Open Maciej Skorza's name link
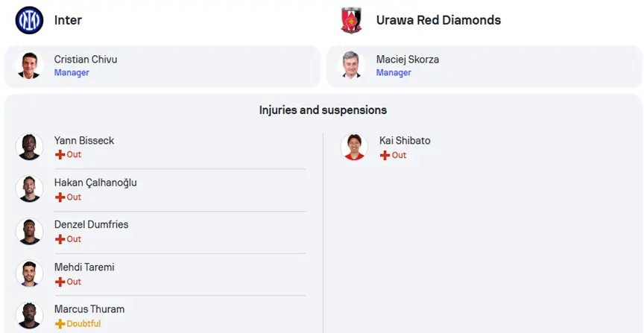644x333 pixels. pos(408,59)
